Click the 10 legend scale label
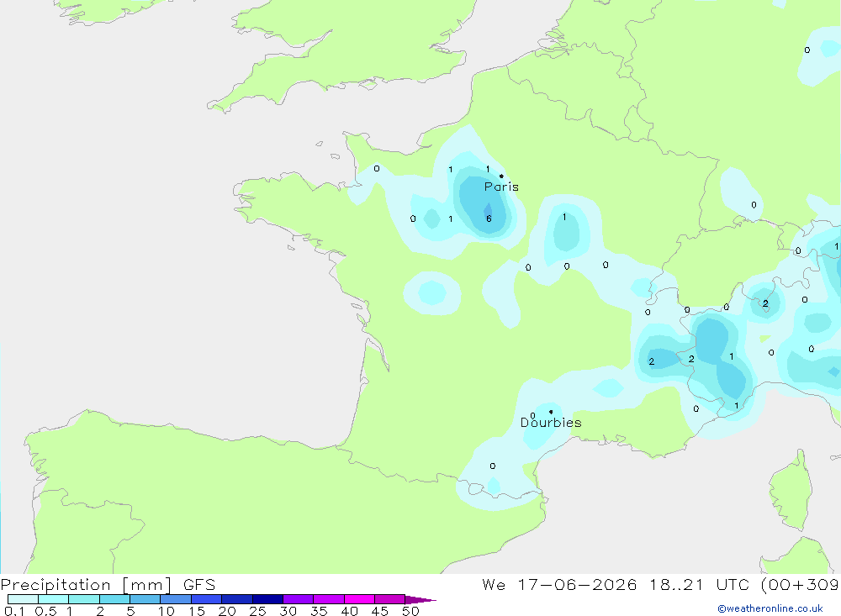Viewport: 841px width, 616px height. point(167,611)
